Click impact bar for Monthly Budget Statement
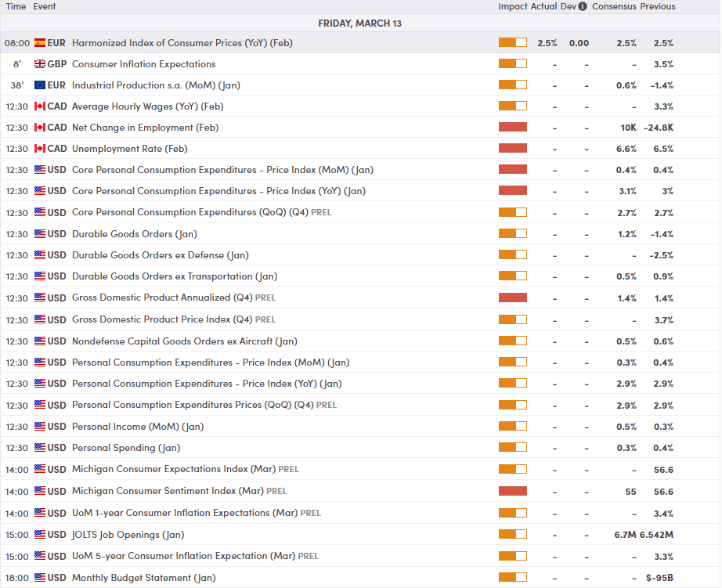 click(x=512, y=577)
